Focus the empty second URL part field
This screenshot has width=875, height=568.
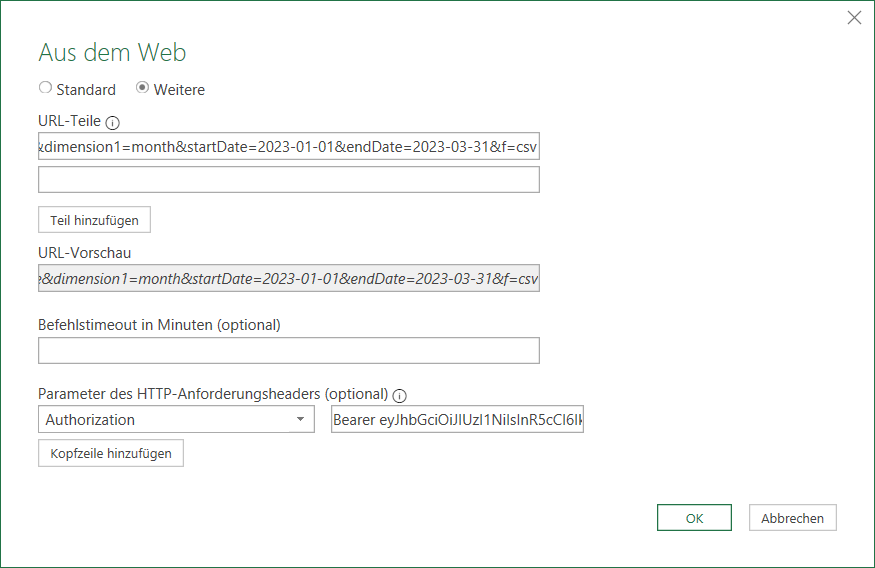(288, 179)
